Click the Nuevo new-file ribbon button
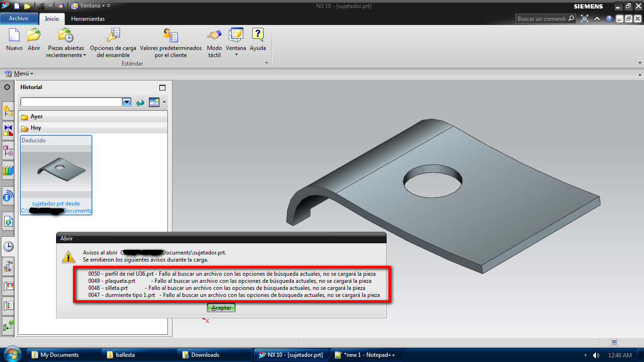644x362 pixels. click(14, 40)
